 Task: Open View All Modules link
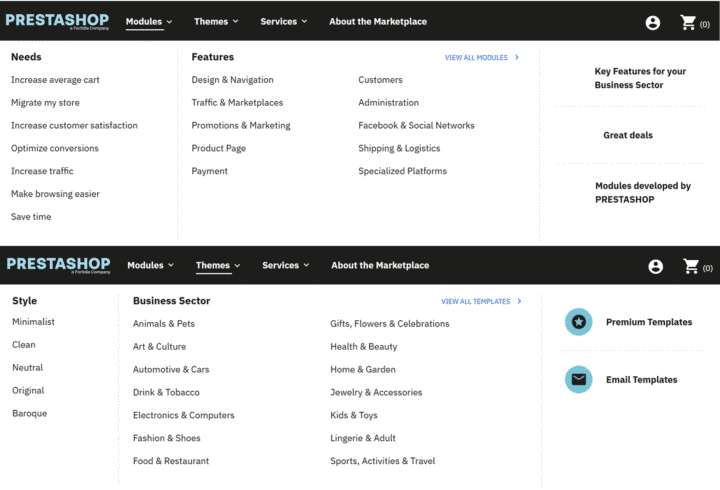tap(476, 57)
